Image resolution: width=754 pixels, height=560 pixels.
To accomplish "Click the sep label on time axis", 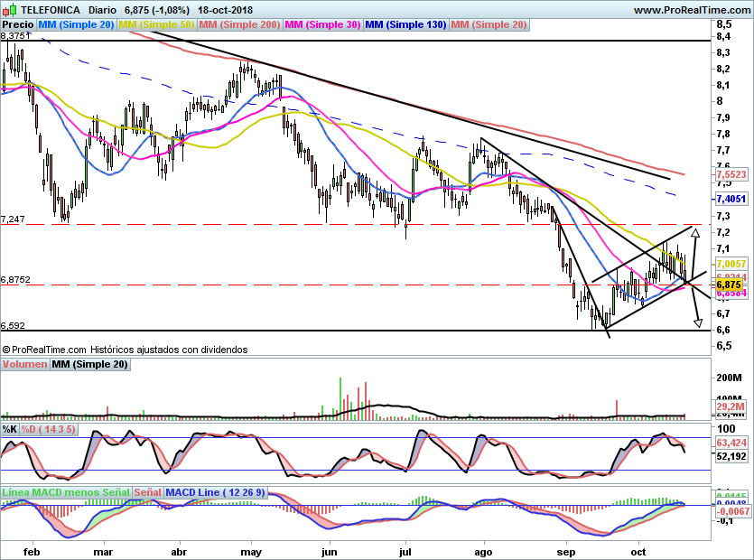I will 565,551.
